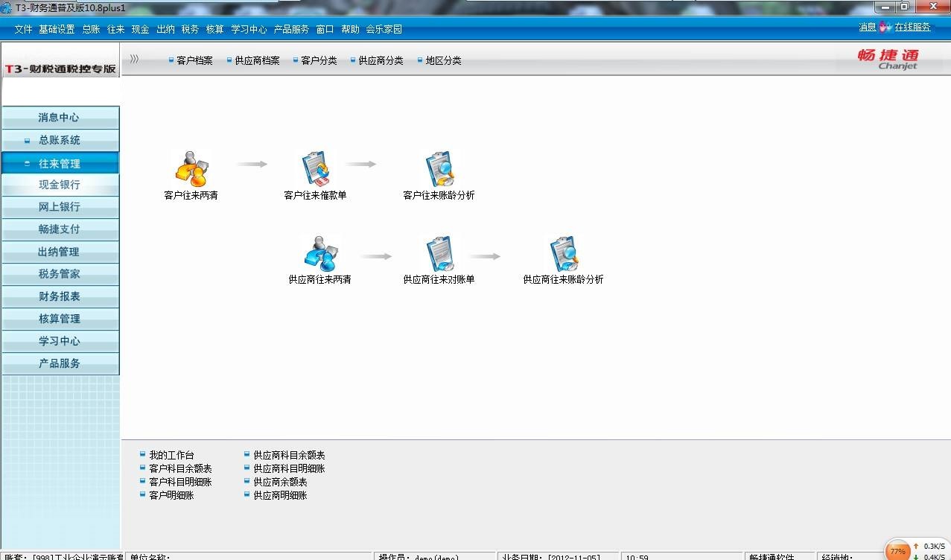This screenshot has height=560, width=951.
Task: Open the 我的工作台 link
Action: [x=171, y=455]
